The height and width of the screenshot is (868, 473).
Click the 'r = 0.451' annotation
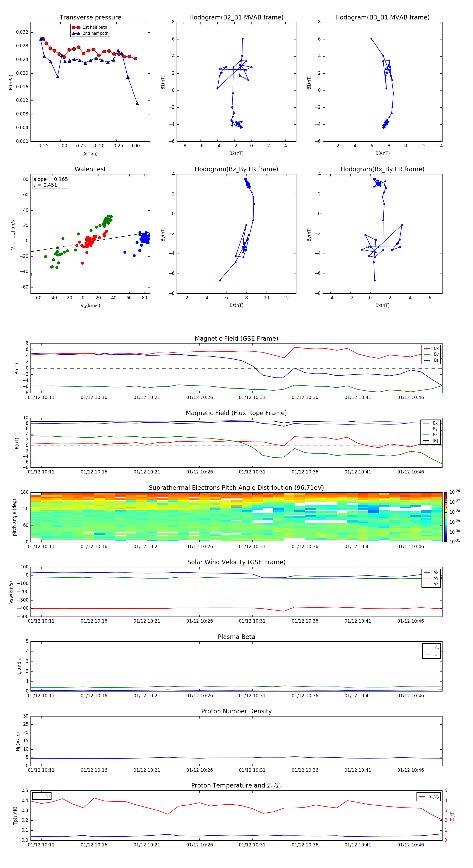point(45,185)
